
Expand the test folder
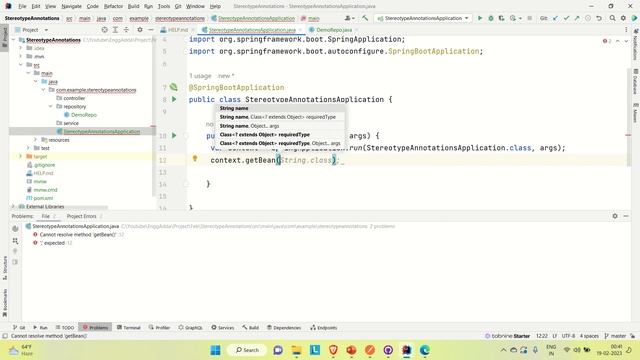pyautogui.click(x=29, y=148)
